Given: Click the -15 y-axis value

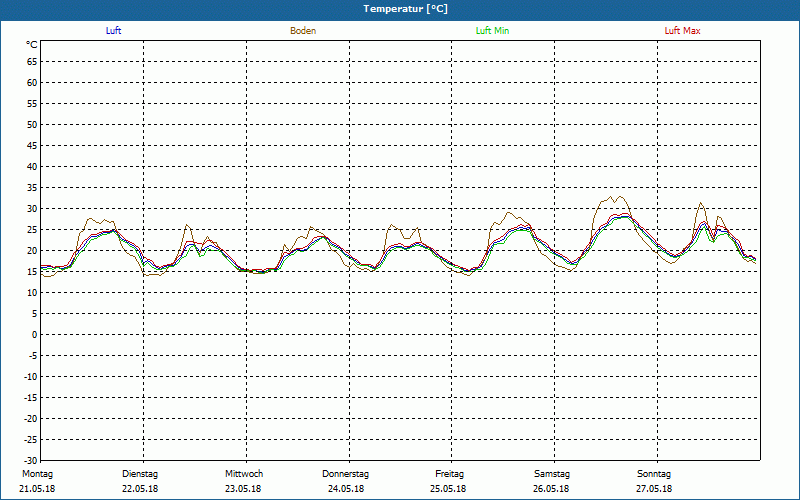Looking at the screenshot, I should click(31, 397).
